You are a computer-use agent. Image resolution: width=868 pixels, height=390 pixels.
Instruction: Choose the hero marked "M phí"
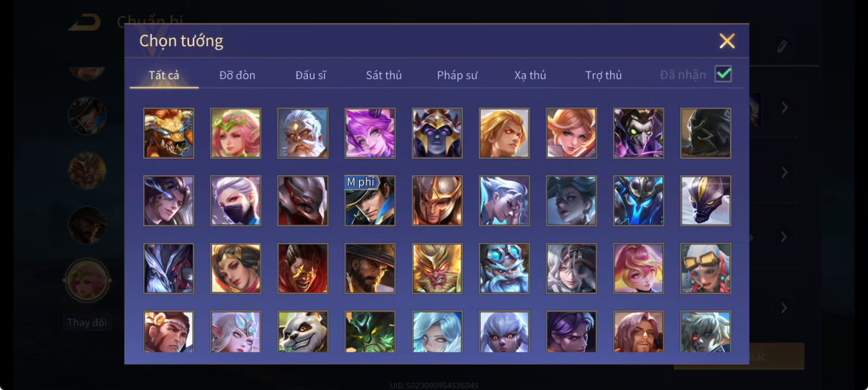tap(370, 201)
